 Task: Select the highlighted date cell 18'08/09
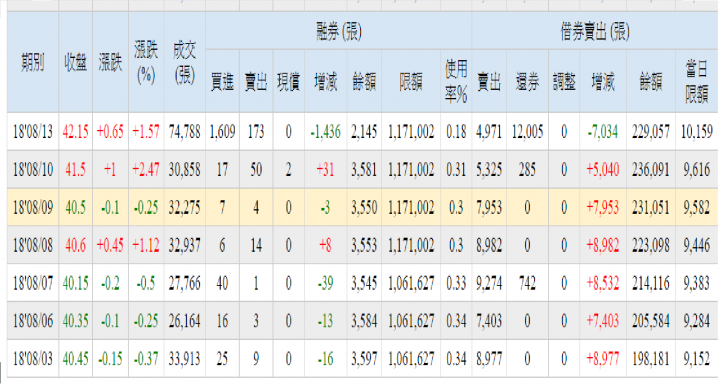click(33, 207)
